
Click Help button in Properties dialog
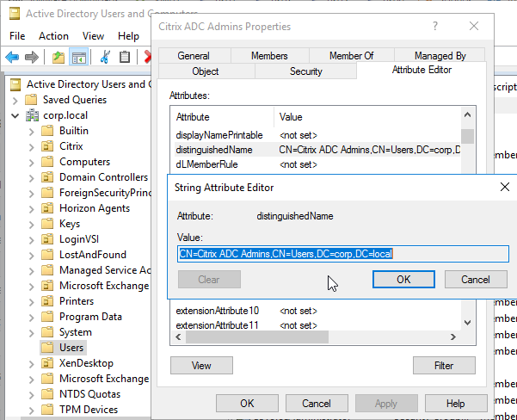[456, 403]
